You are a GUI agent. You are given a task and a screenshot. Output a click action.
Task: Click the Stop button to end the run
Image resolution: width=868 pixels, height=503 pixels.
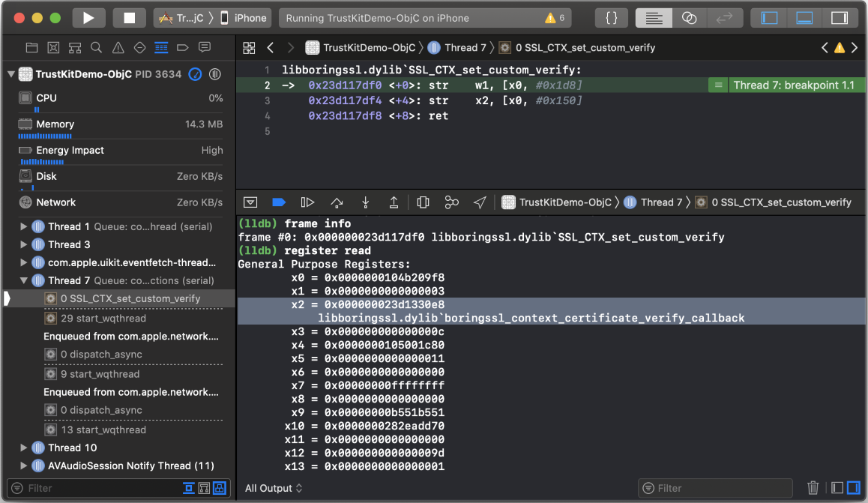tap(129, 18)
